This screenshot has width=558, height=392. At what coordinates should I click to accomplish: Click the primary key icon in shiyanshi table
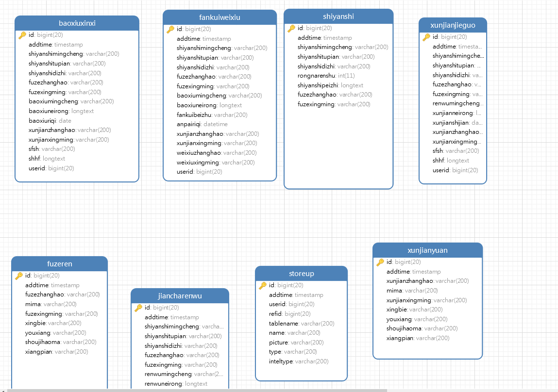coord(291,28)
